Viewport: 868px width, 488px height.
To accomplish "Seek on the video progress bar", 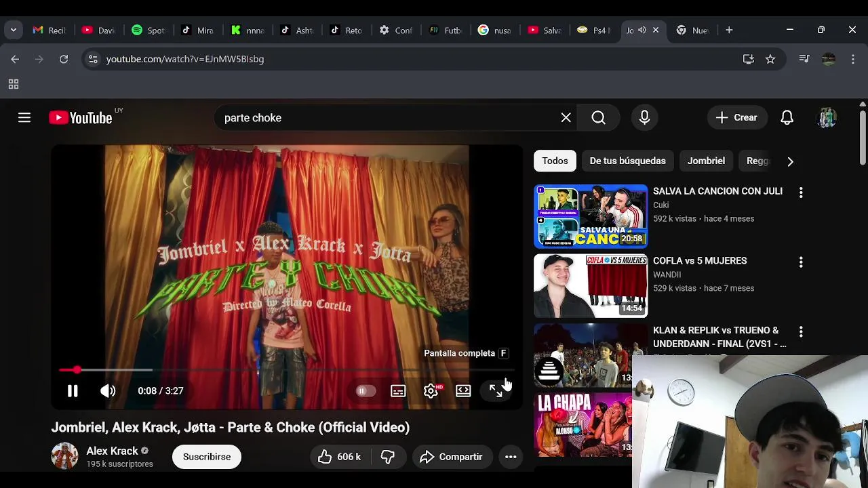I will pos(287,370).
